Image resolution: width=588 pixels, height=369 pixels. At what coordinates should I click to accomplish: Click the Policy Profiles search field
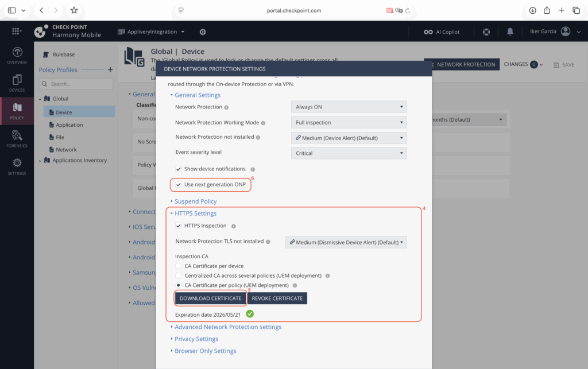pos(75,84)
